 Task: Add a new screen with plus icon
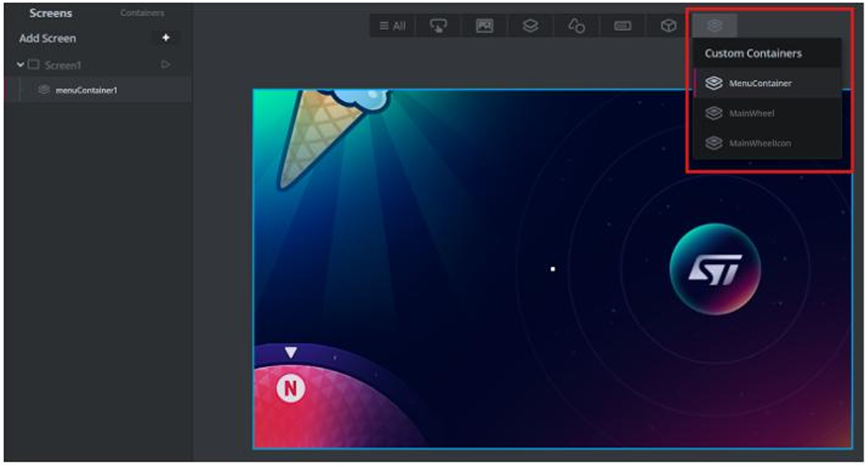tap(165, 38)
